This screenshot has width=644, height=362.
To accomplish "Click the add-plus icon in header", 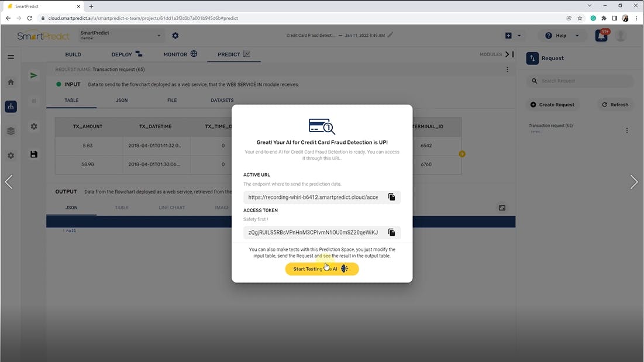I will click(x=508, y=36).
